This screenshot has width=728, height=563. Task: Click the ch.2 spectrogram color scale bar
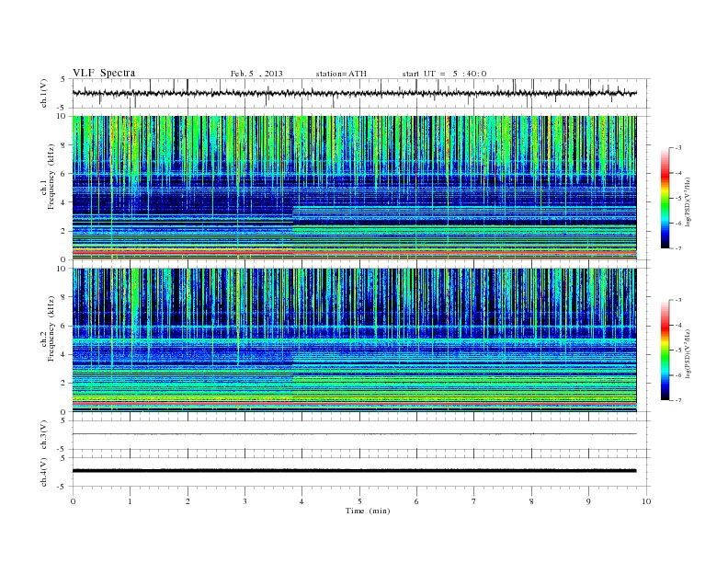(x=665, y=350)
